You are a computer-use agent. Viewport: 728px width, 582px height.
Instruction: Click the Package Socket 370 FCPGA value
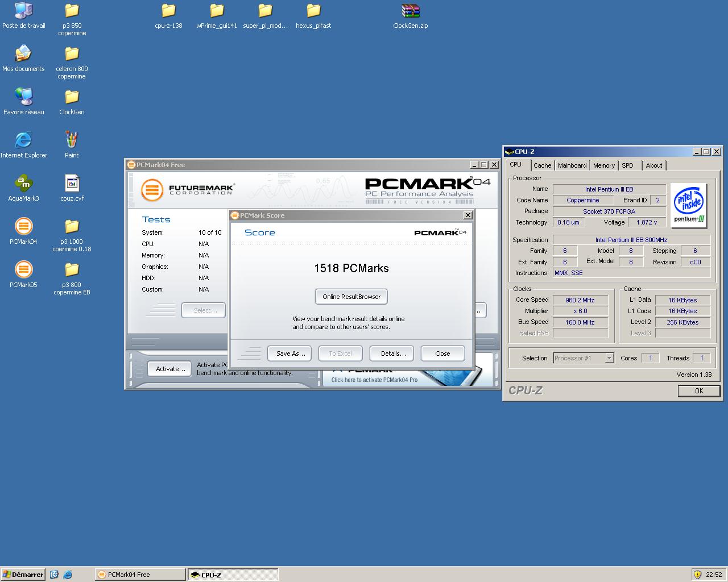pyautogui.click(x=609, y=211)
